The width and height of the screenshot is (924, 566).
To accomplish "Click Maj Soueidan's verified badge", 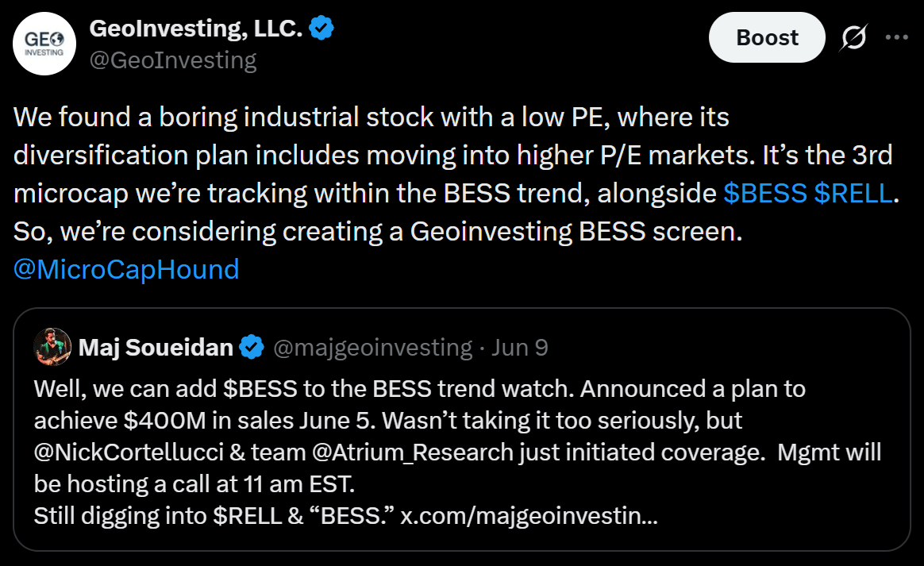I will coord(252,347).
